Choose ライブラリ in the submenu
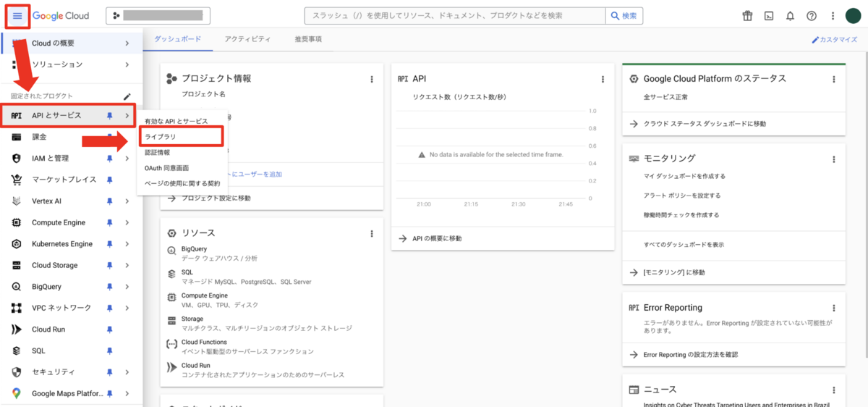 (180, 136)
